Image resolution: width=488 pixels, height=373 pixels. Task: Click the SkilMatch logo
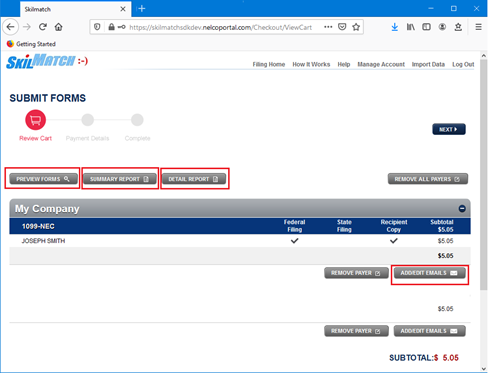47,61
